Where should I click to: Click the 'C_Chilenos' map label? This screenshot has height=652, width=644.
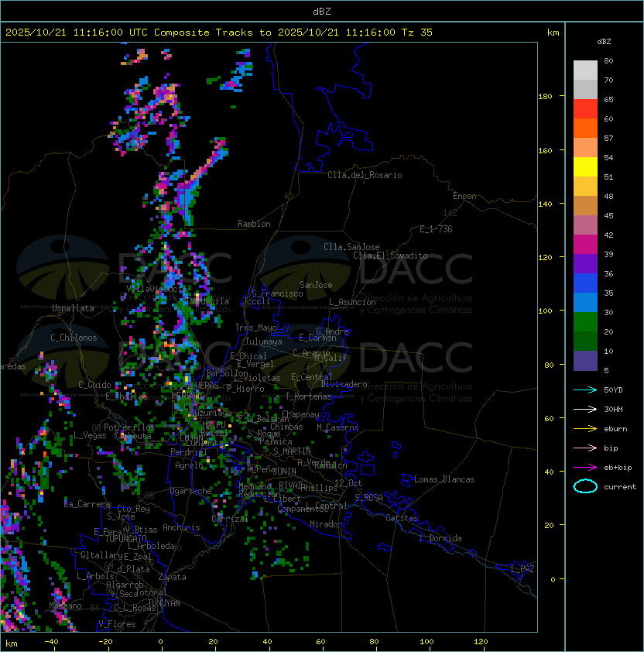tap(74, 338)
